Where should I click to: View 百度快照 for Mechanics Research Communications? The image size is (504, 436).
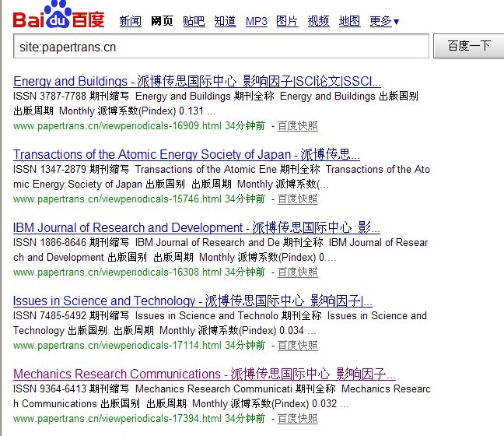(x=297, y=418)
